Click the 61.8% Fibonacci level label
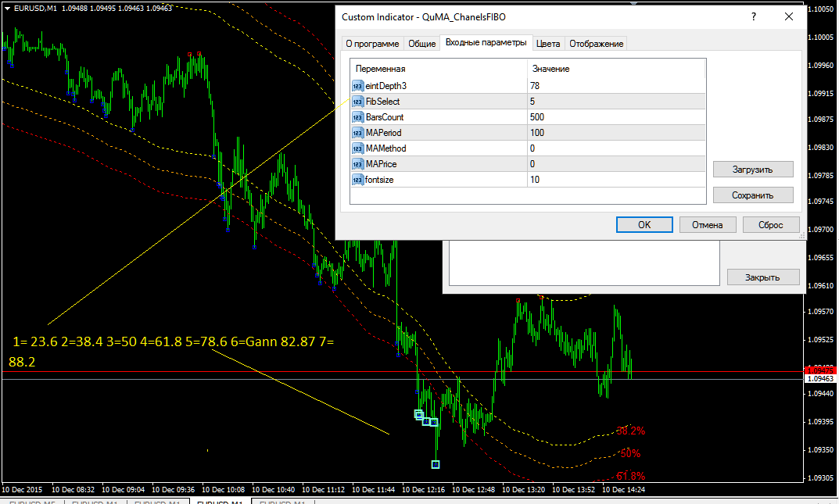The width and height of the screenshot is (839, 504). coord(631,476)
